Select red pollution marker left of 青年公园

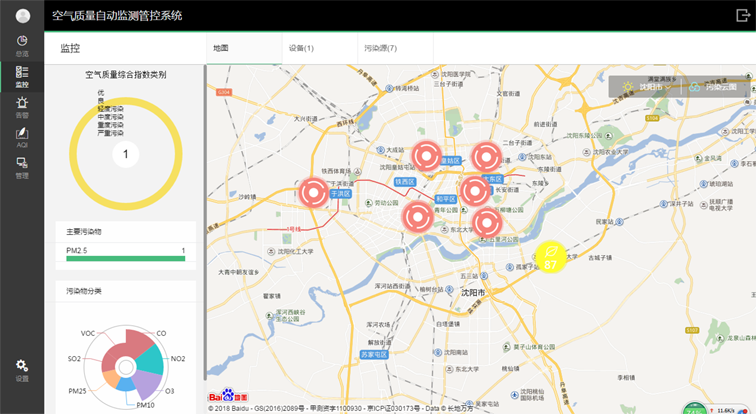click(x=418, y=217)
